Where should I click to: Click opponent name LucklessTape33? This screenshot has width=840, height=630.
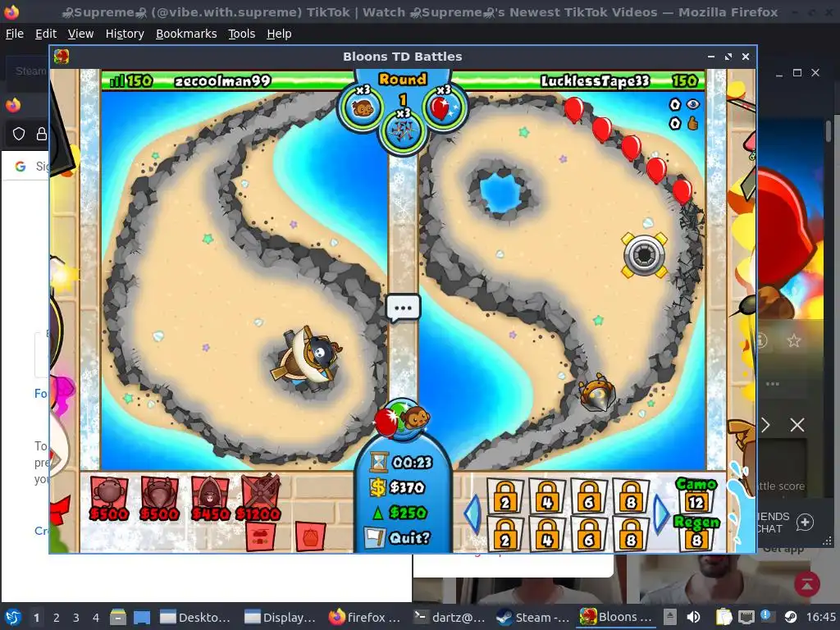point(595,81)
